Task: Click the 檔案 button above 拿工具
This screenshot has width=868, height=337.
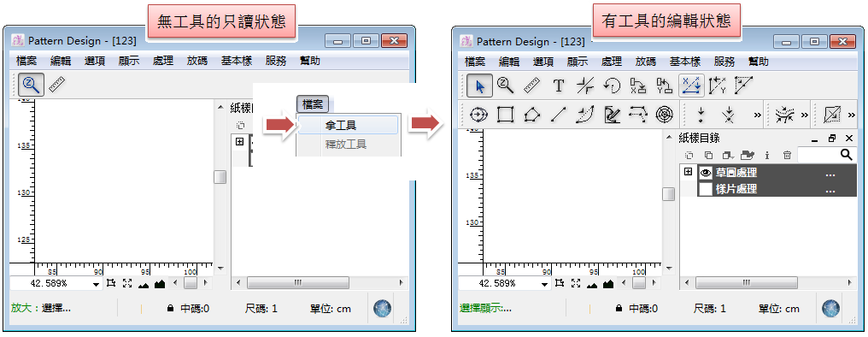Action: coord(313,103)
